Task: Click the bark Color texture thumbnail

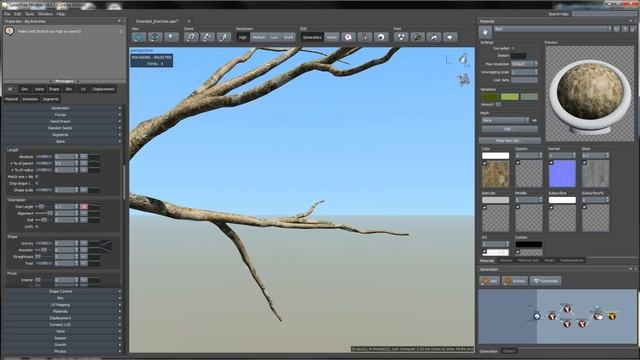Action: click(496, 174)
